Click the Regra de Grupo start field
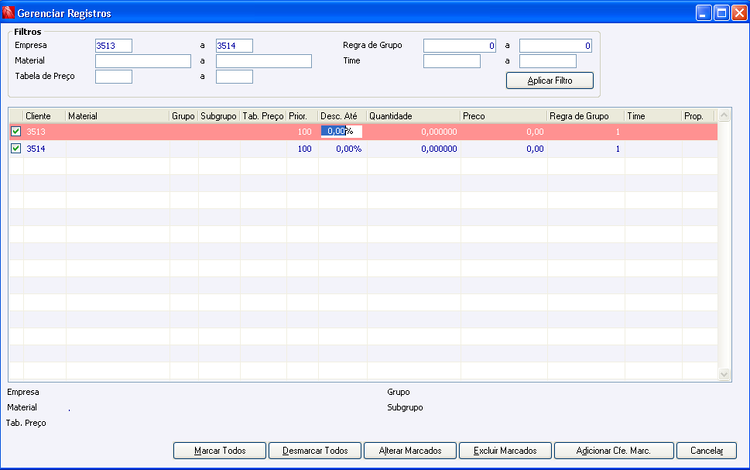Screen dimensions: 750x470 [x=460, y=46]
